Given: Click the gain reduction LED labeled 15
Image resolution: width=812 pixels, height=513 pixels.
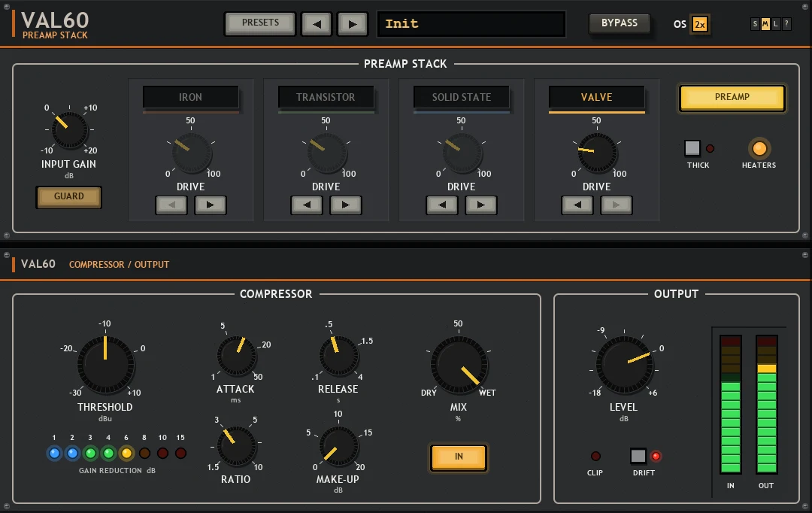Looking at the screenshot, I should click(180, 454).
